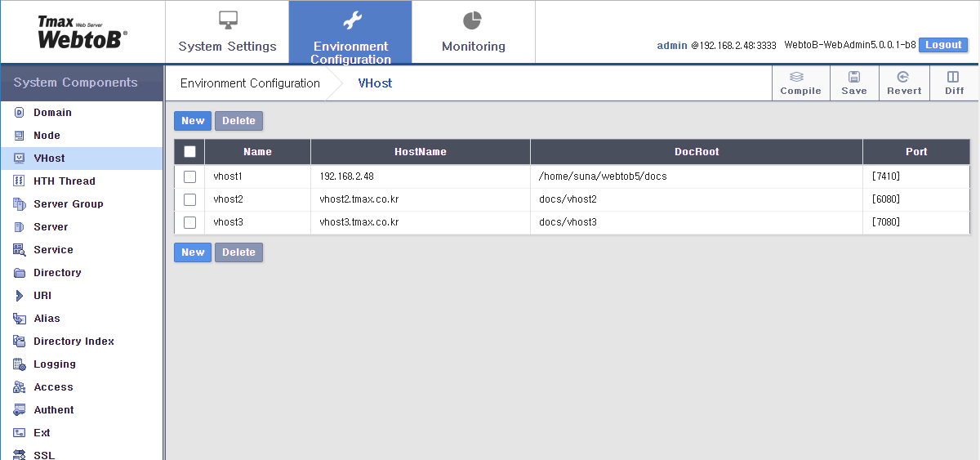Click DocRoot docs/vhost3 cell
Screen dimensions: 980x460
(697, 222)
